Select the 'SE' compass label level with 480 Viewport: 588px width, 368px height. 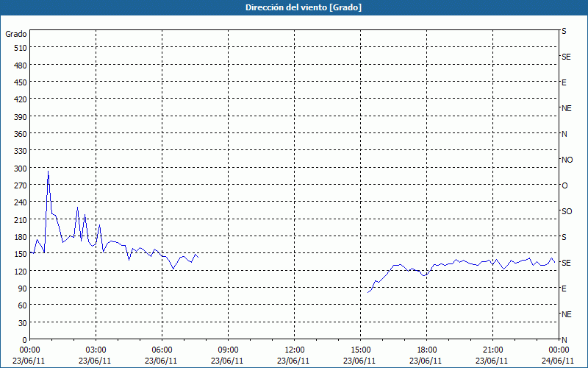tap(566, 57)
